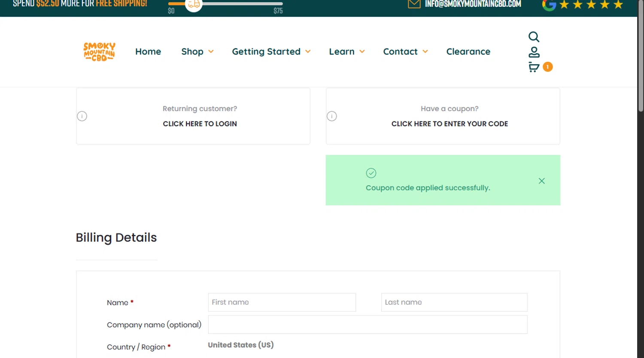The height and width of the screenshot is (358, 644).
Task: Open the Clearance page
Action: tap(468, 51)
